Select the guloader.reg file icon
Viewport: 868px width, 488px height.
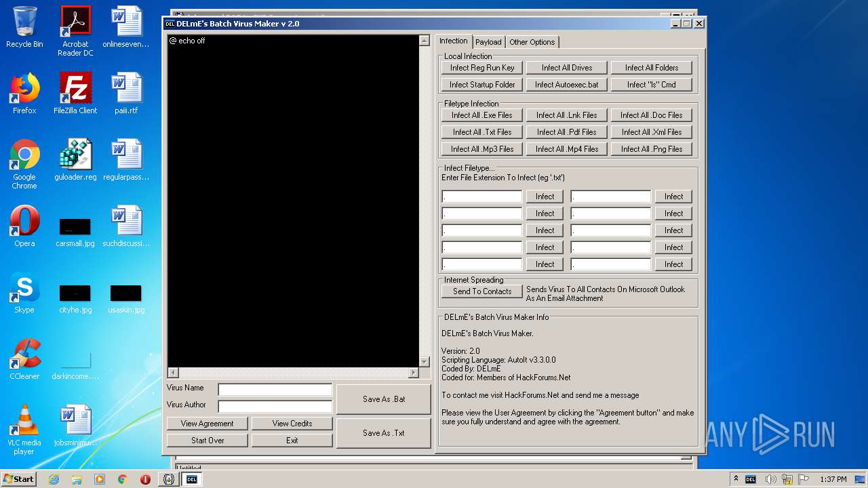click(75, 160)
